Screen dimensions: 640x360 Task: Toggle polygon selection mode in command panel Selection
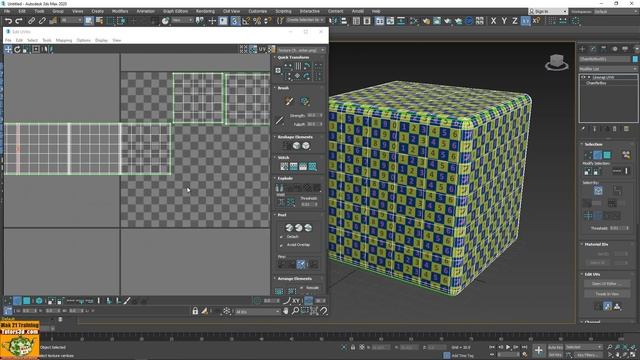click(x=607, y=155)
